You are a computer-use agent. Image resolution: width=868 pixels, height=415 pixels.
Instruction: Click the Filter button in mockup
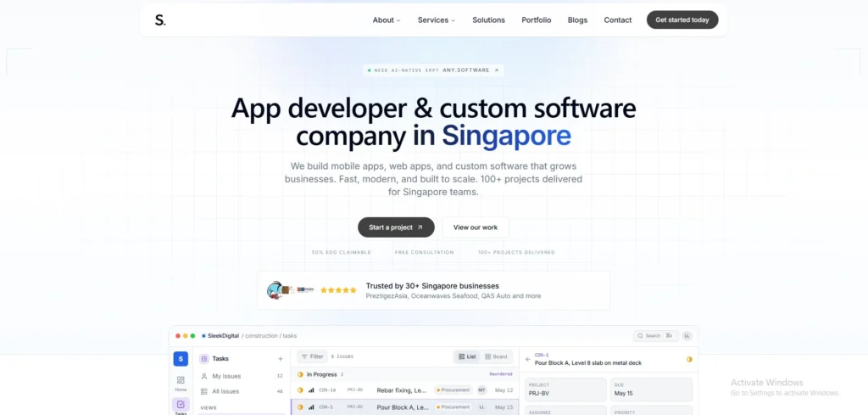[x=312, y=356]
